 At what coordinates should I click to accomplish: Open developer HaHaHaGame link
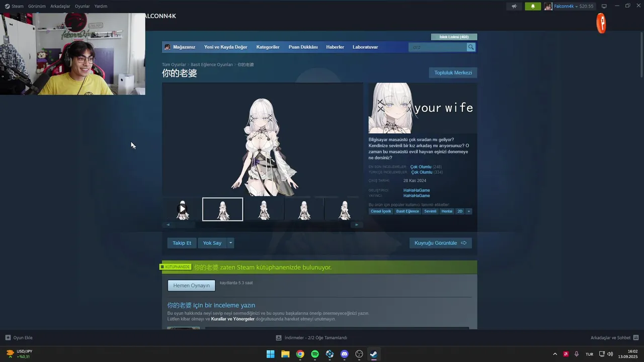417,190
